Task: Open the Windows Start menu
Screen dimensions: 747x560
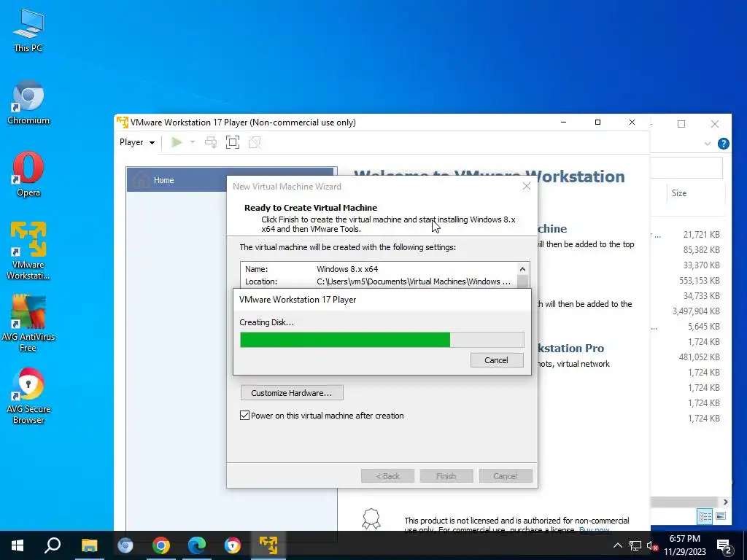Action: (18, 545)
